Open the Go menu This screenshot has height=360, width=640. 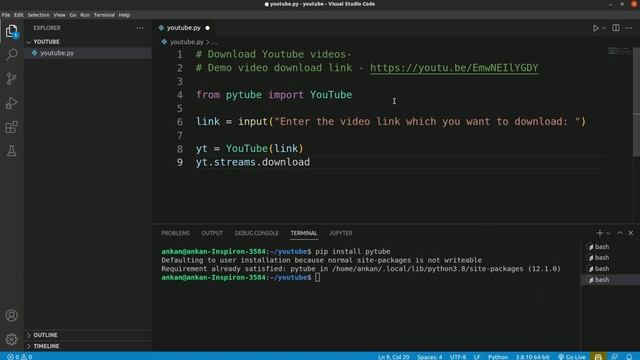73,15
